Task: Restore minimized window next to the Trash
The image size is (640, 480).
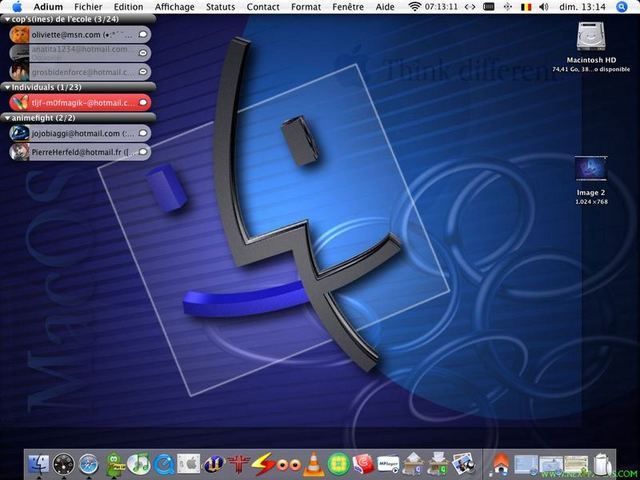Action: pyautogui.click(x=576, y=464)
